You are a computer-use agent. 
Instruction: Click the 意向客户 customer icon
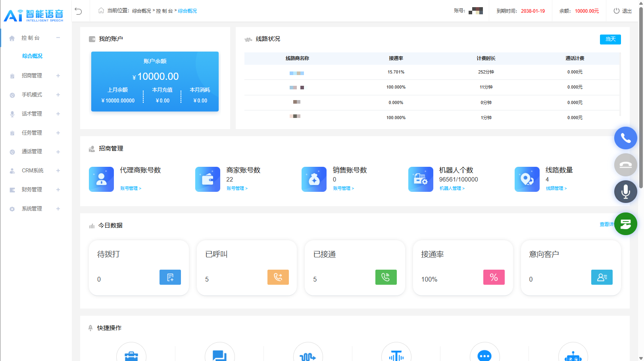click(602, 277)
